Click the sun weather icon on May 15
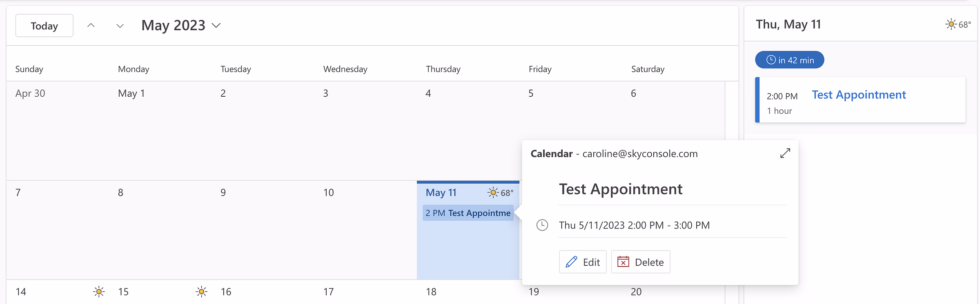 tap(201, 292)
